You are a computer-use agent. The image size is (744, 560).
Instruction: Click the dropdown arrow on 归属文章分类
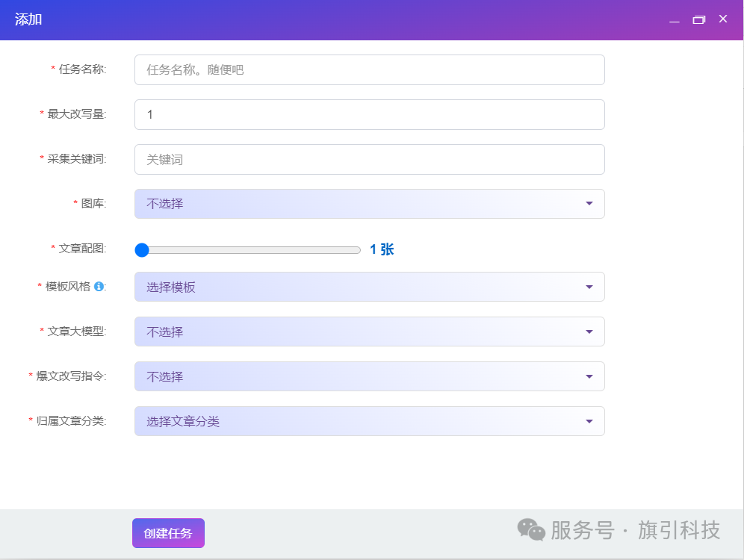589,421
